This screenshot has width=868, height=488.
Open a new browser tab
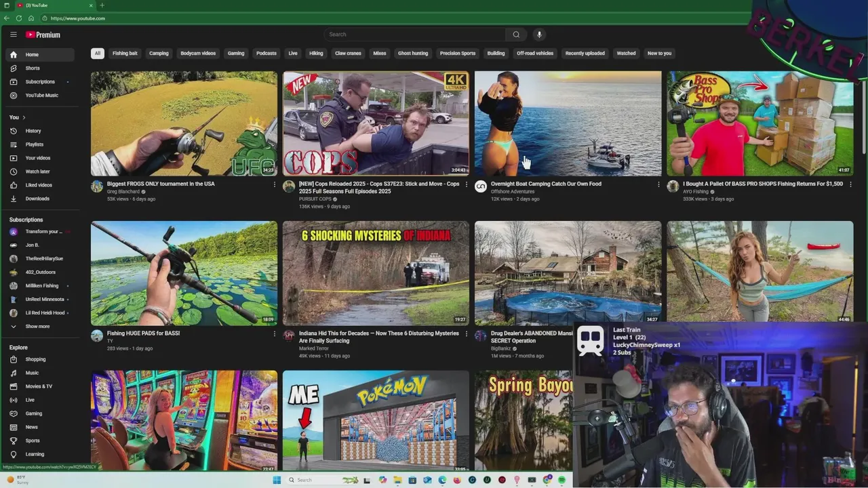point(102,5)
